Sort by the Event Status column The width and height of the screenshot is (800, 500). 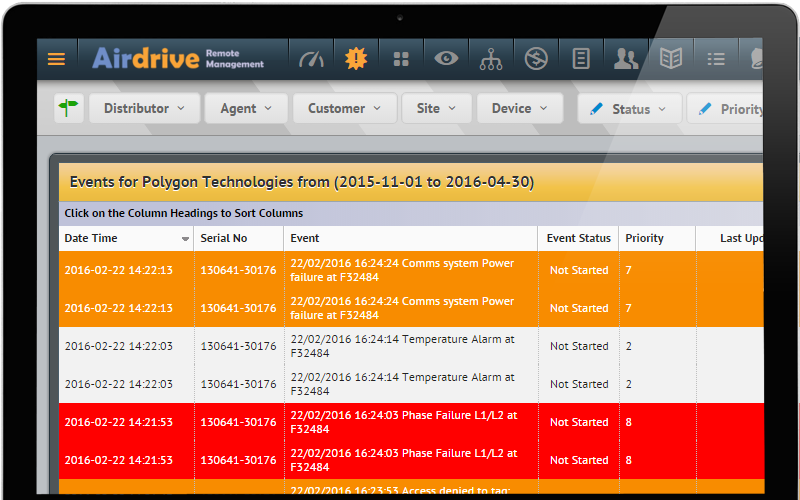coord(579,238)
